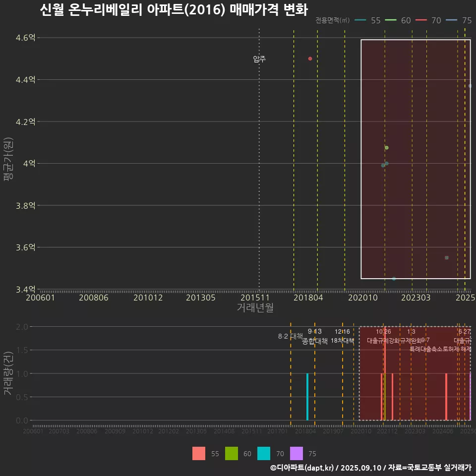
Task: Click the 입주 marker label
Action: tap(259, 59)
